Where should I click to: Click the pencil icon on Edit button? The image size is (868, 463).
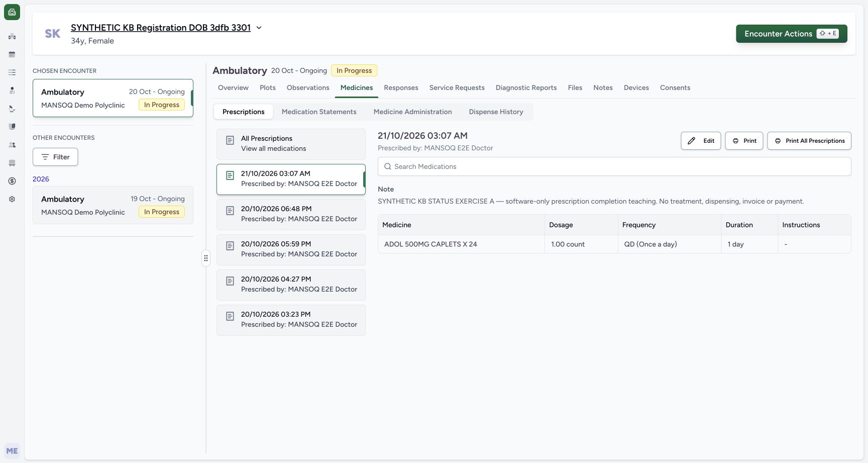[692, 141]
